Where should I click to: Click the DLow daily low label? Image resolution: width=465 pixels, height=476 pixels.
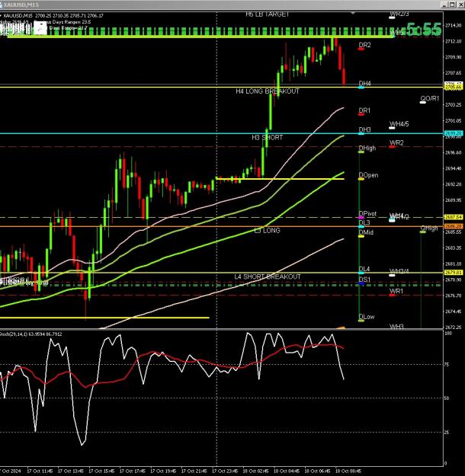click(x=367, y=317)
